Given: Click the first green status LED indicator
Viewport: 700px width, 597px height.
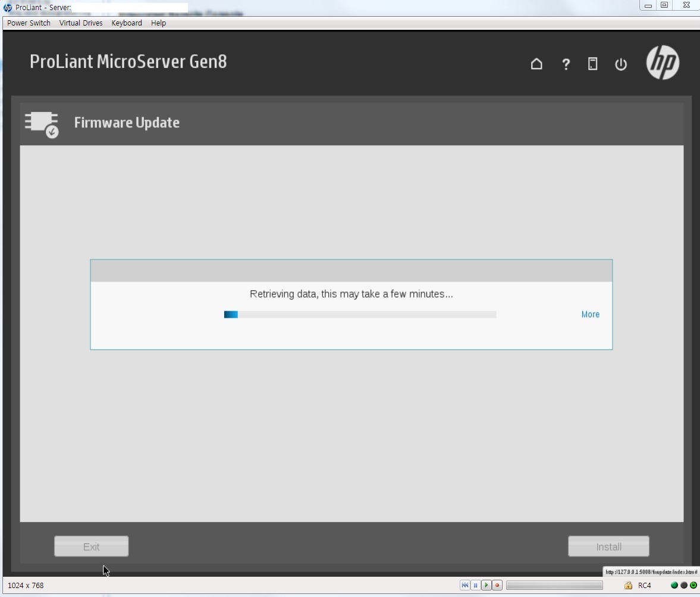Looking at the screenshot, I should [674, 585].
